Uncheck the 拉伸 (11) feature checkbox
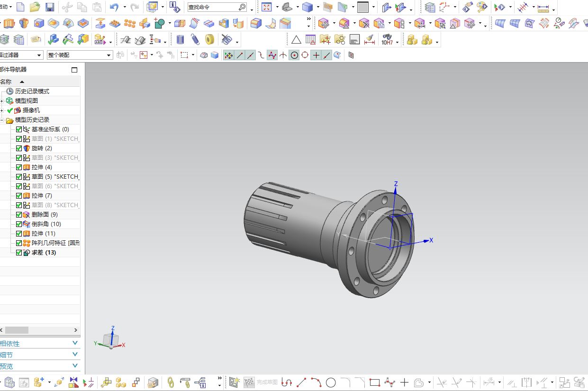 [19, 234]
